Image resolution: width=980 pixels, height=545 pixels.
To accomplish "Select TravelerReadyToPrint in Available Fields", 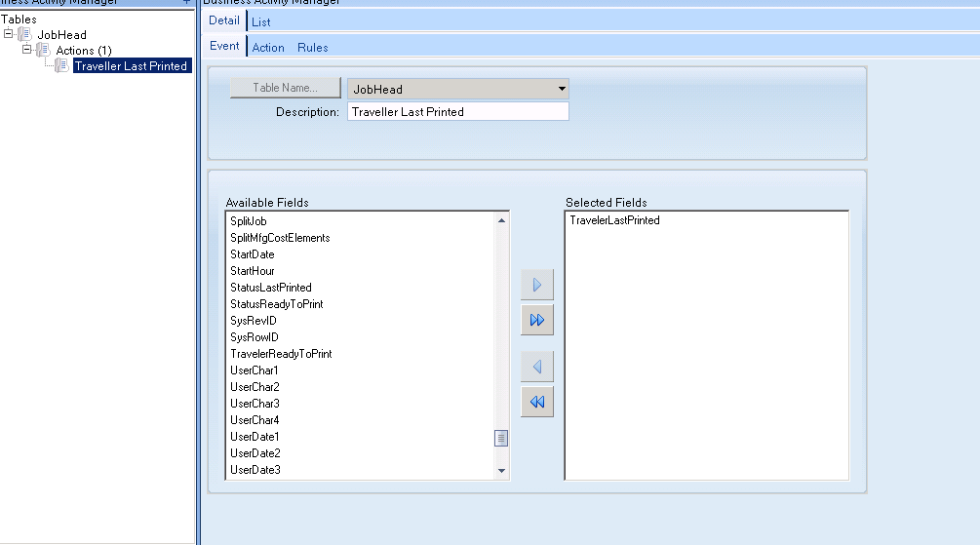I will [281, 354].
